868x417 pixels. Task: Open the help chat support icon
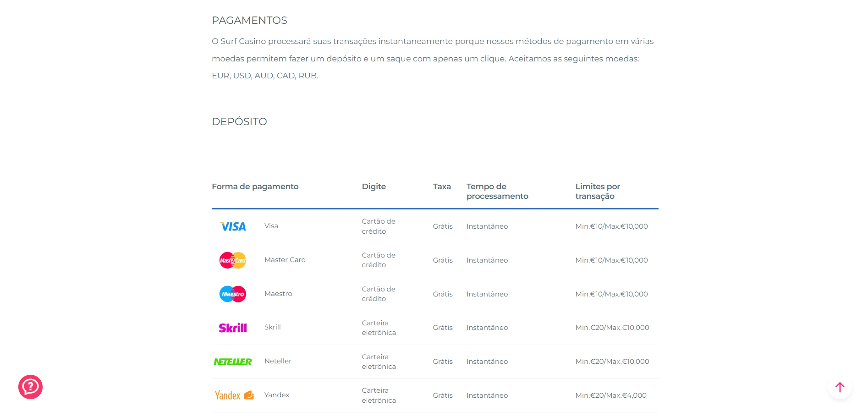tap(30, 387)
